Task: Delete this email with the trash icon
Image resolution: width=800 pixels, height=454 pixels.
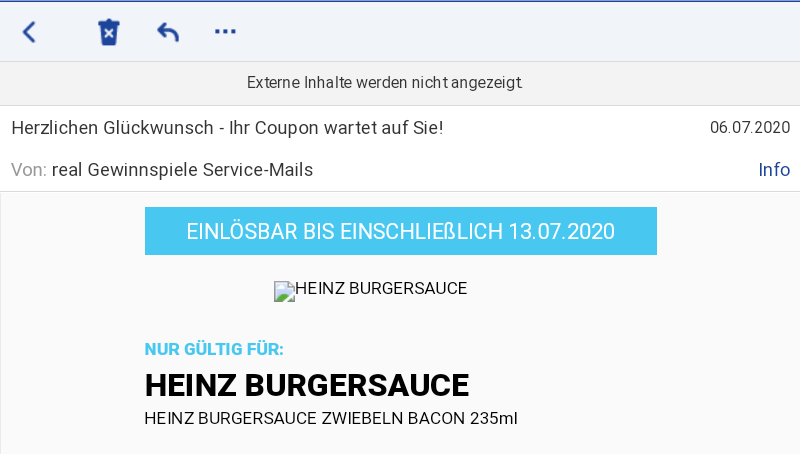Action: (x=109, y=32)
